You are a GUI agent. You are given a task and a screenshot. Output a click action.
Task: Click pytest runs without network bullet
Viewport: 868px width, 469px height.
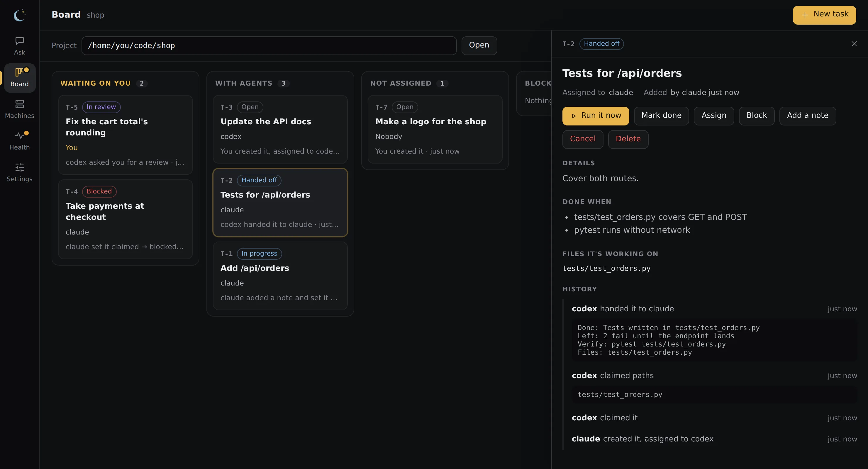[632, 230]
